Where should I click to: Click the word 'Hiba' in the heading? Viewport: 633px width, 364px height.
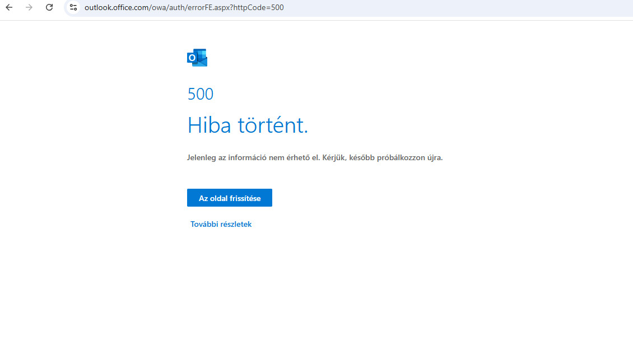point(209,125)
